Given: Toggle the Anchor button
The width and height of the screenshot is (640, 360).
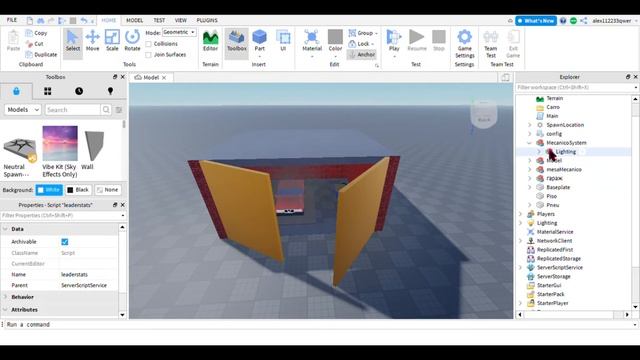Looking at the screenshot, I should [362, 54].
